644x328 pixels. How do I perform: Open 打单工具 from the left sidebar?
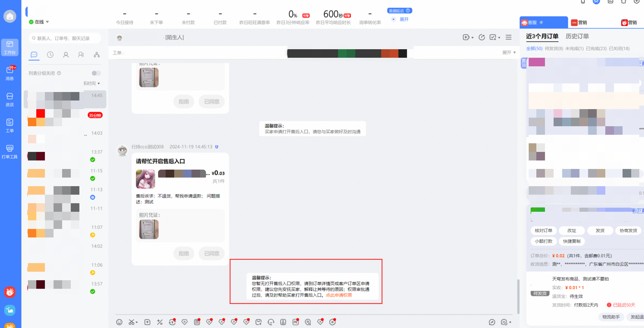click(x=10, y=150)
